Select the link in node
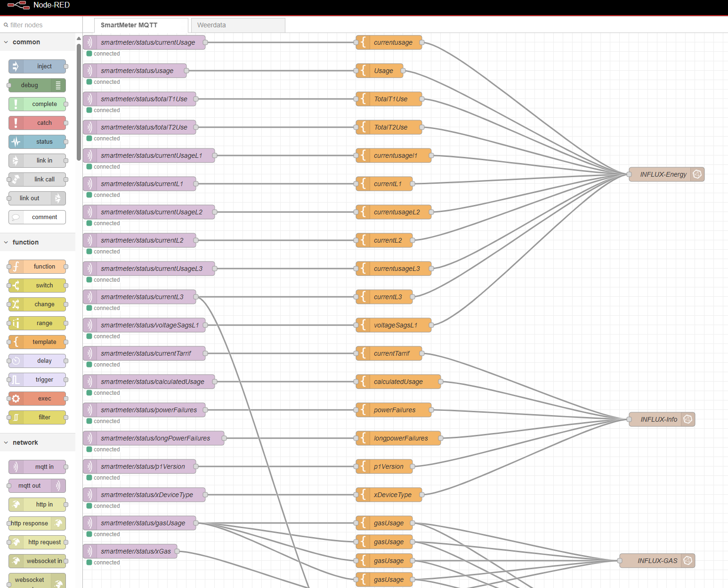Screen dimensions: 728x588 (x=37, y=161)
